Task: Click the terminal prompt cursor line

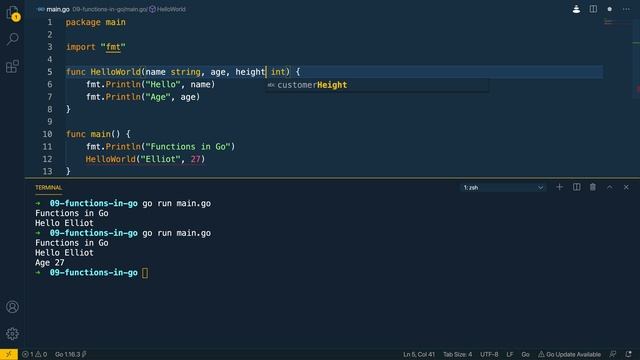Action: pyautogui.click(x=92, y=273)
